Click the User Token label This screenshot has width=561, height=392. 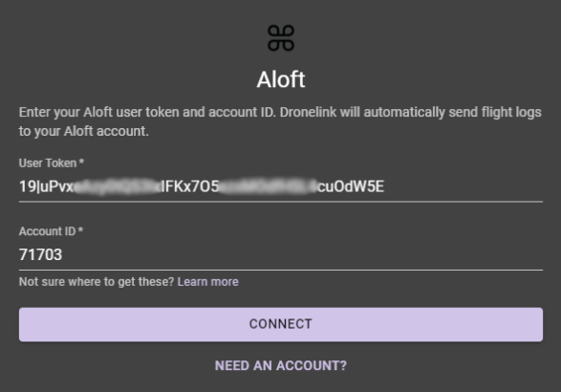48,163
